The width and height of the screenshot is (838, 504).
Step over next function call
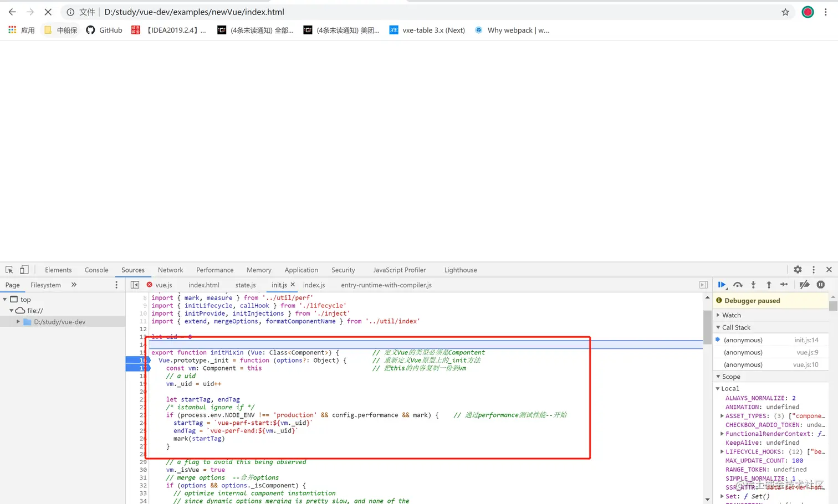(x=738, y=285)
